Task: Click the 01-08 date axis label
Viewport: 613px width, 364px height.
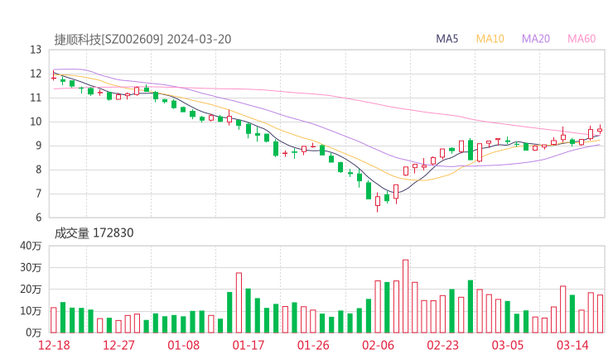Action: (183, 345)
